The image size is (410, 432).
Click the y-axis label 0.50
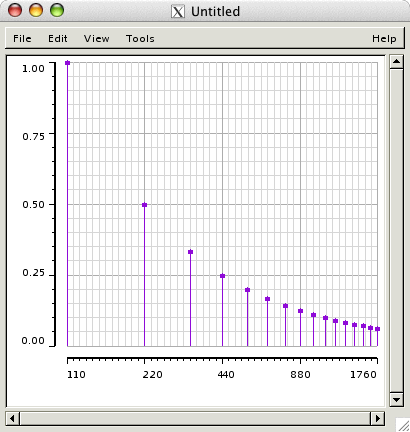pyautogui.click(x=33, y=205)
